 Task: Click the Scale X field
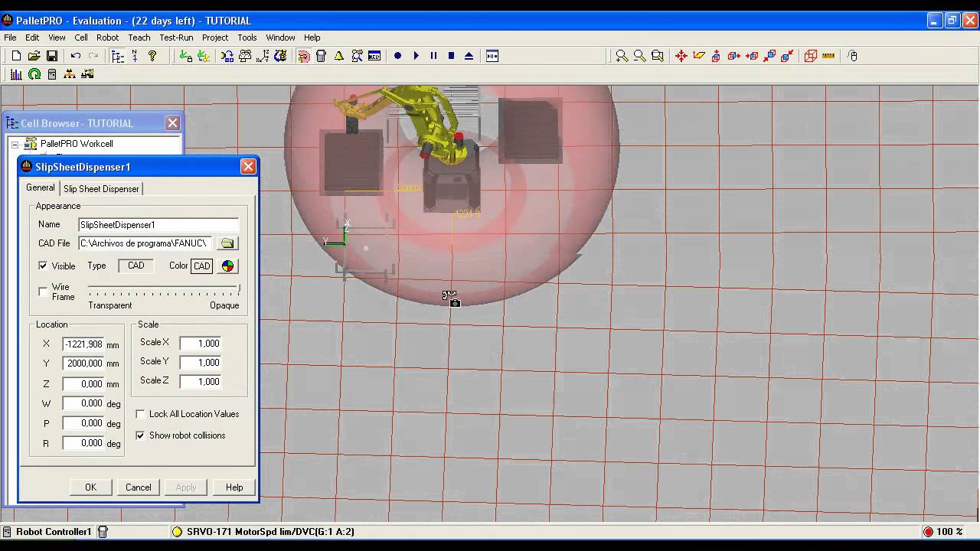pos(201,344)
